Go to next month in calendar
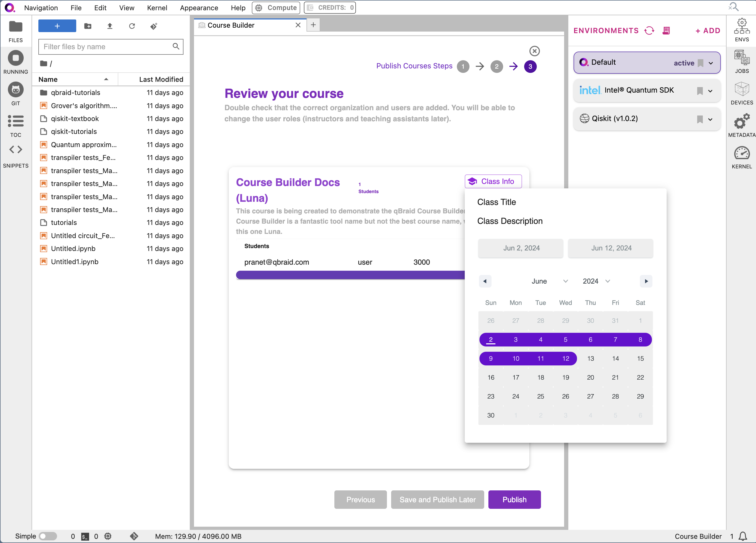The height and width of the screenshot is (543, 756). tap(646, 281)
